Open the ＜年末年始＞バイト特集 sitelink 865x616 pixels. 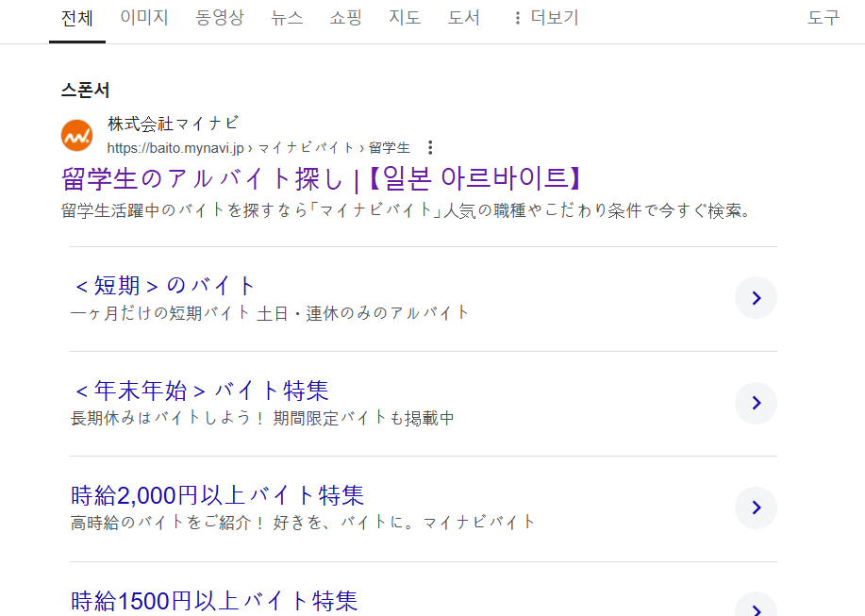pos(200,391)
